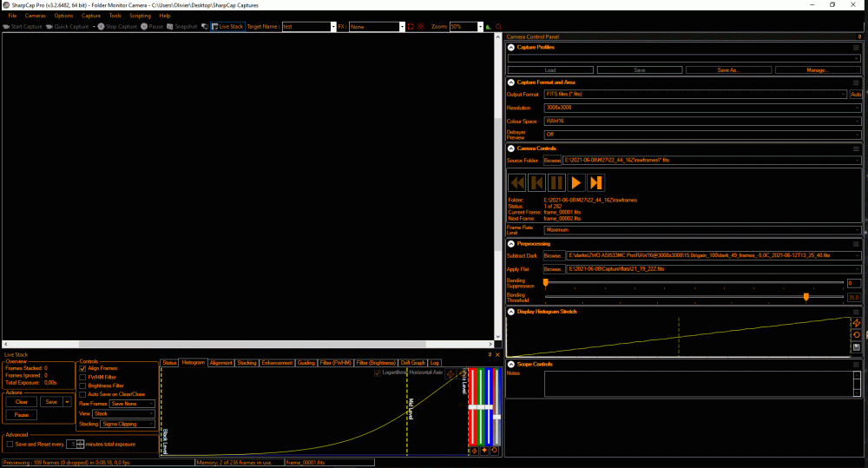868x468 pixels.
Task: Open the Frame Rate Limit dropdown
Action: pyautogui.click(x=702, y=230)
